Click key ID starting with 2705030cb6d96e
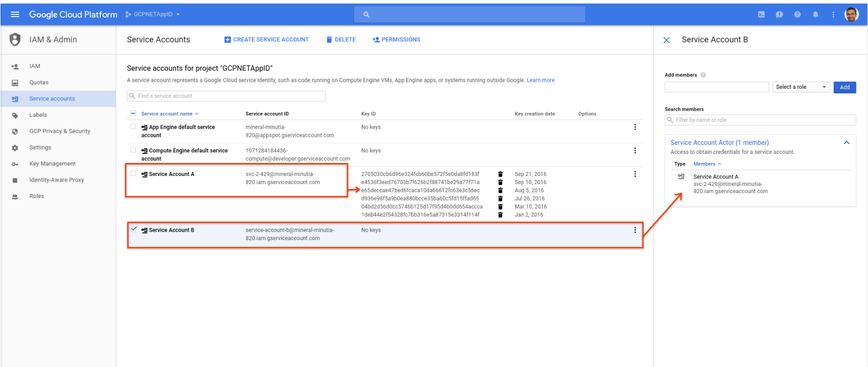The height and width of the screenshot is (367, 868). (x=420, y=174)
